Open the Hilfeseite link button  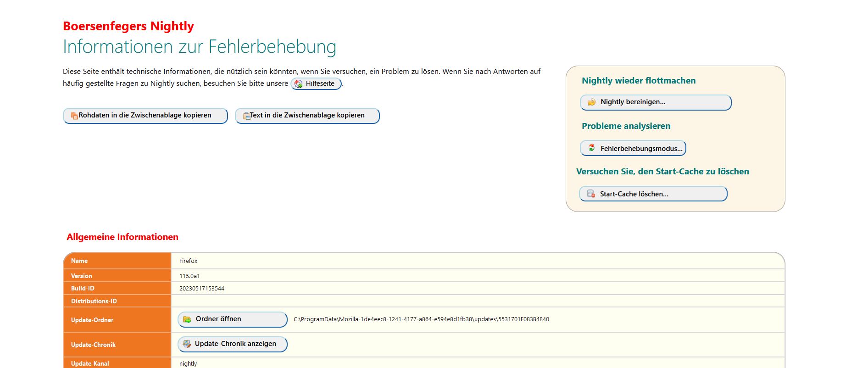point(316,84)
